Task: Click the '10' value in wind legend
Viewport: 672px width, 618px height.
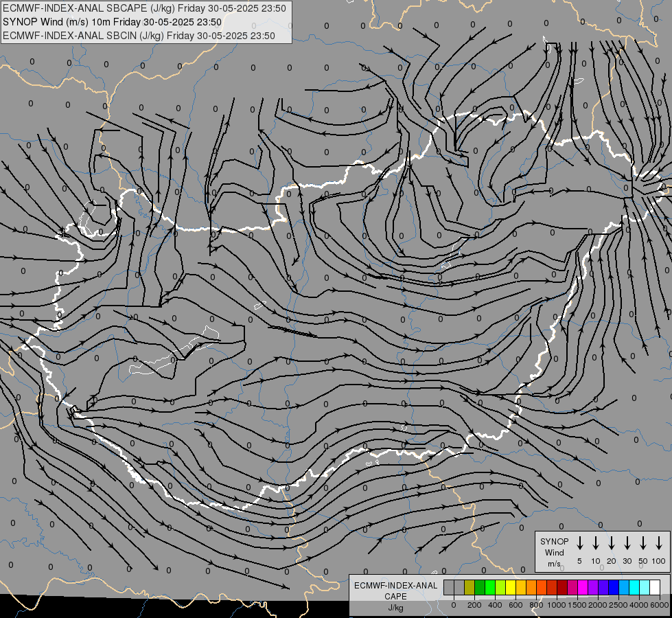Action: [x=596, y=562]
